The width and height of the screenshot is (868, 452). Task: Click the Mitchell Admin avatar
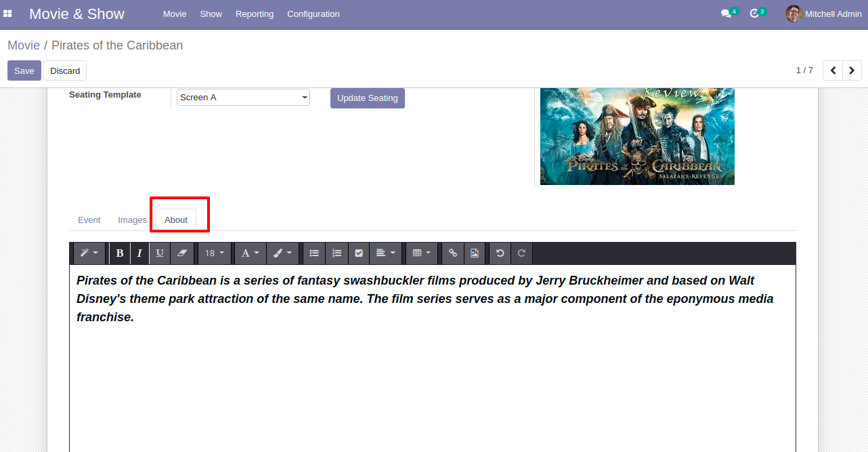[794, 14]
